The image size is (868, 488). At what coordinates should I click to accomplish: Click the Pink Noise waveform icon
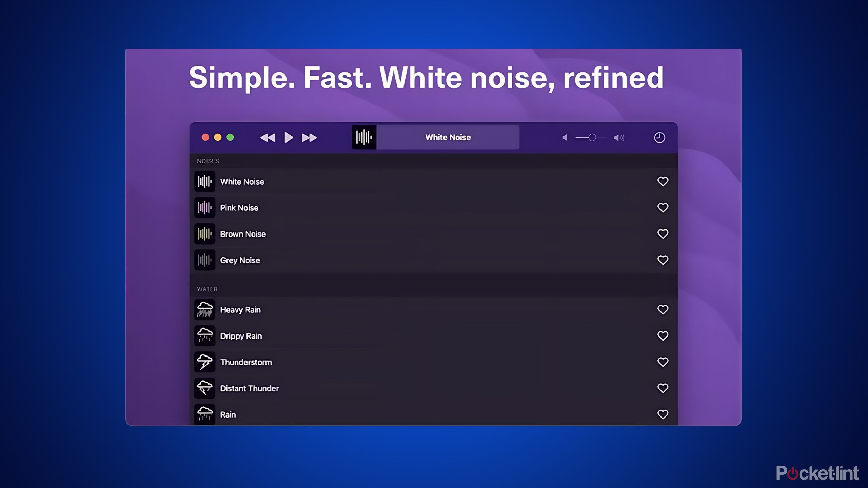click(205, 207)
